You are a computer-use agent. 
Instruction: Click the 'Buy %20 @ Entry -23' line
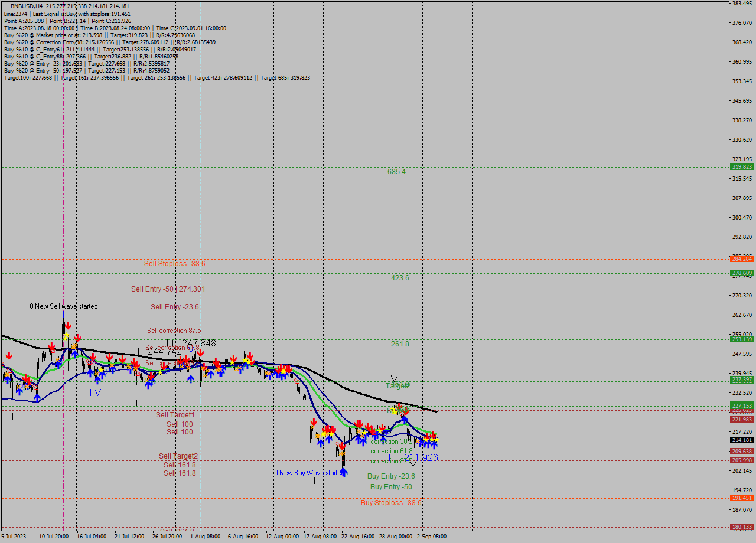pos(87,63)
